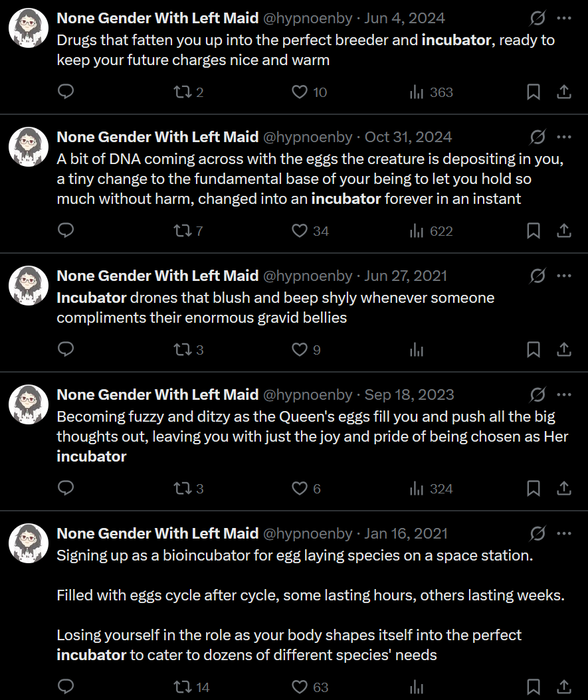Image resolution: width=588 pixels, height=700 pixels.
Task: Click the Jun 27, 2021 timestamp link
Action: tap(405, 276)
